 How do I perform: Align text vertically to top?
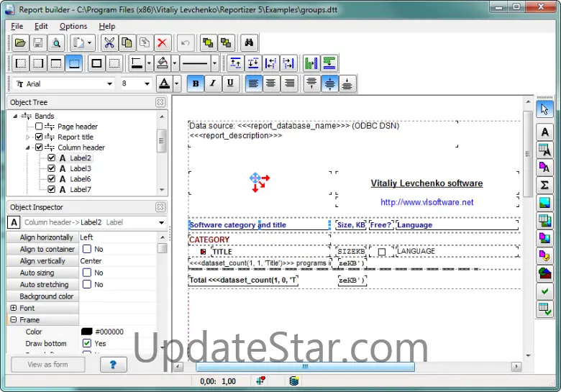tap(312, 83)
